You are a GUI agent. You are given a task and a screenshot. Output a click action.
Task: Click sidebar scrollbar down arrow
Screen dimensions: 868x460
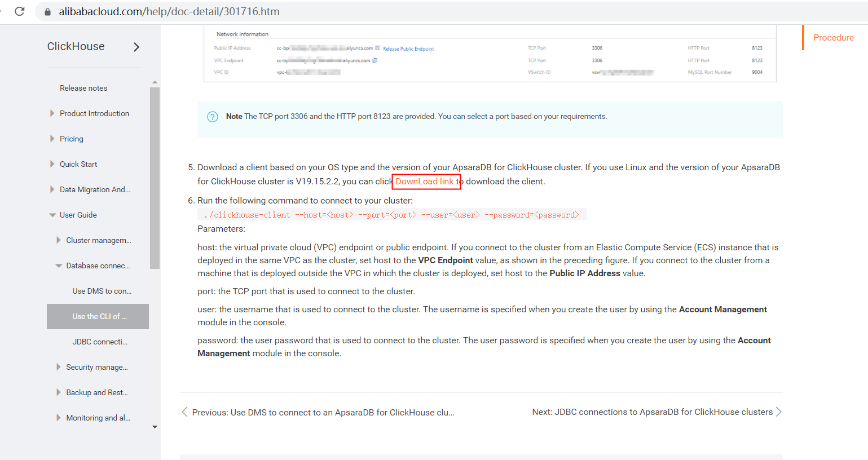click(155, 427)
